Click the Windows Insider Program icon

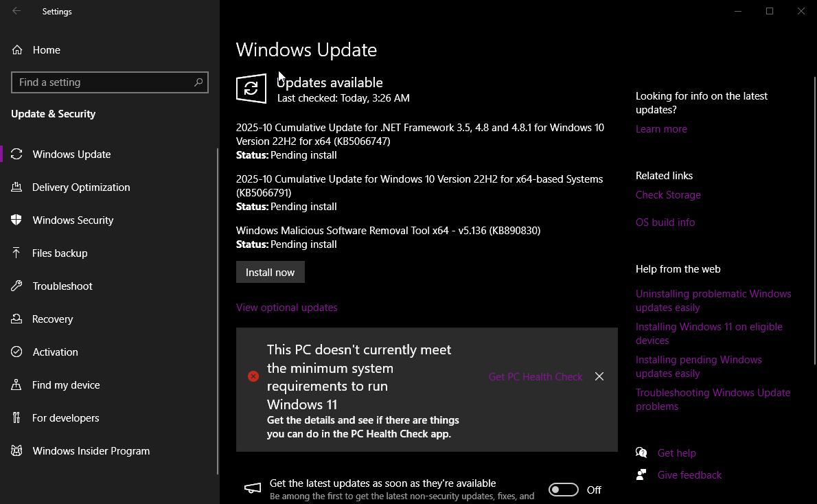(x=17, y=451)
